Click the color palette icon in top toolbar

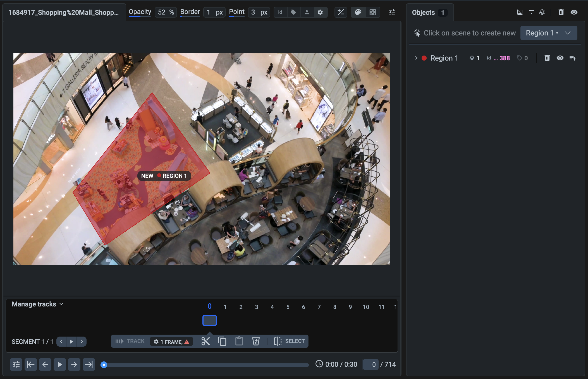pos(358,12)
